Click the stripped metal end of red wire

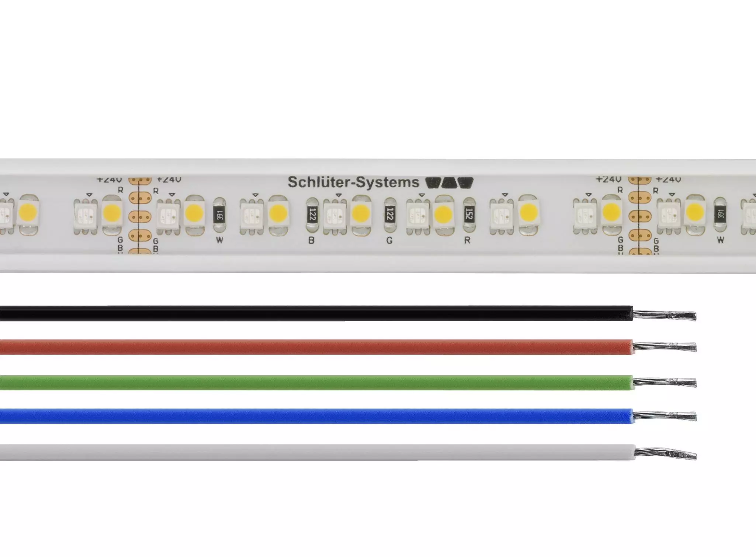tap(665, 347)
